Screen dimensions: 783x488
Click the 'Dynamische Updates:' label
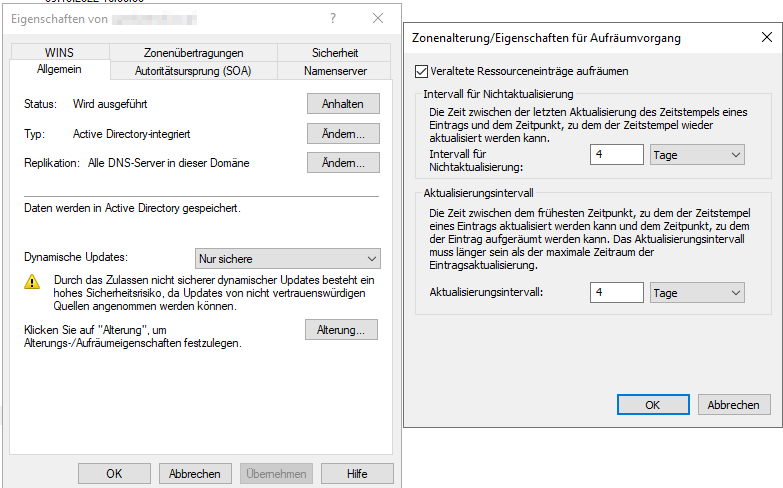point(76,257)
